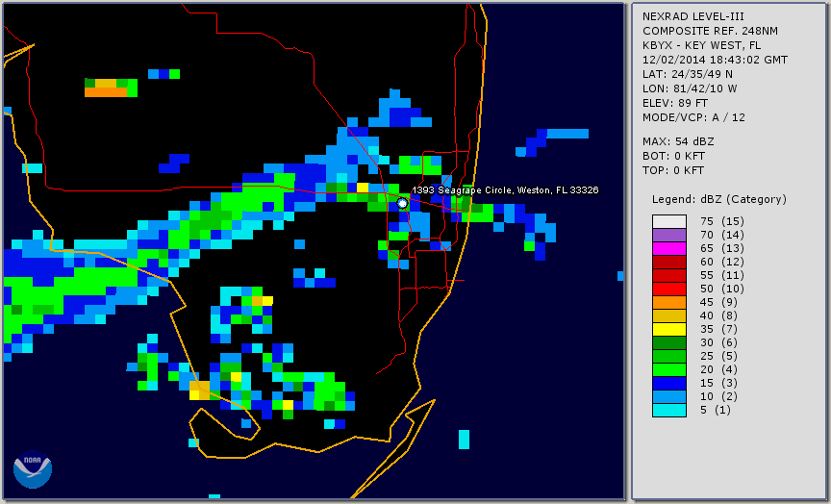The height and width of the screenshot is (504, 831).
Task: Click the 'TOP: 0 KFT' value
Action: pos(673,170)
